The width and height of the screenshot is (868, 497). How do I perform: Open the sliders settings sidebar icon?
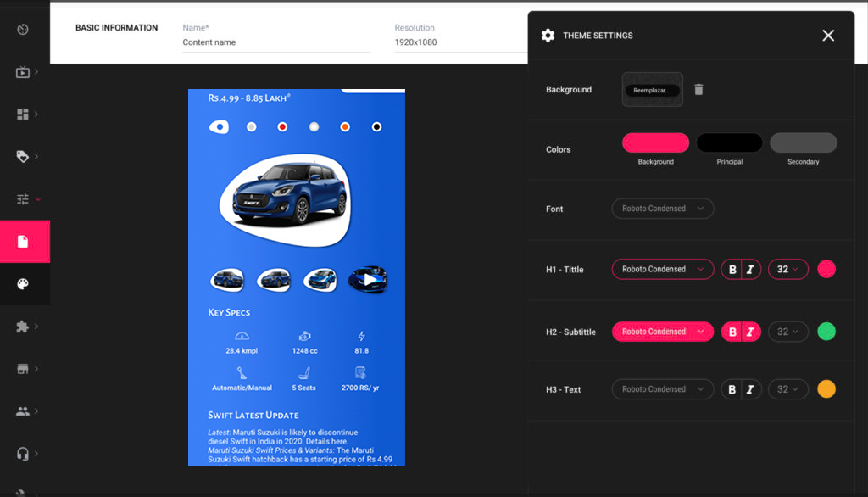pyautogui.click(x=23, y=199)
